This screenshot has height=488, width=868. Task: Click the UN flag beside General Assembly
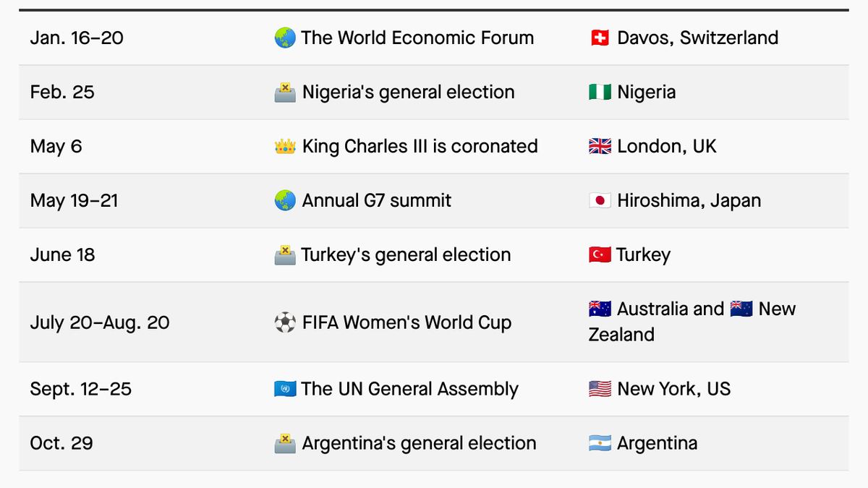click(x=285, y=389)
